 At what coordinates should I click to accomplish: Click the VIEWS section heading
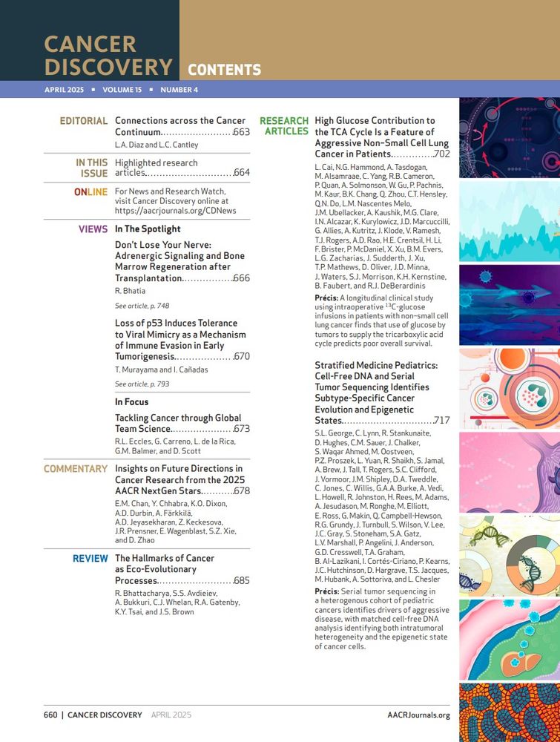pyautogui.click(x=93, y=229)
